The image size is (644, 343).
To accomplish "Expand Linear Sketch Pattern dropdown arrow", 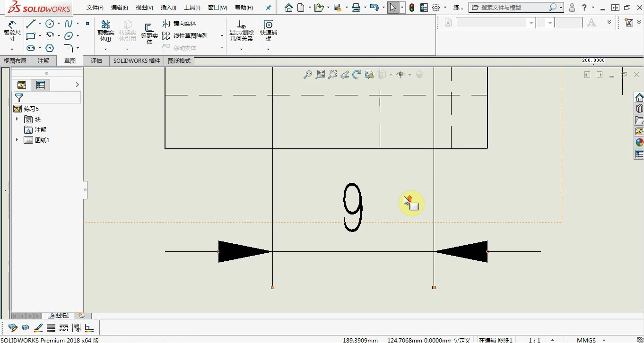I will 222,36.
